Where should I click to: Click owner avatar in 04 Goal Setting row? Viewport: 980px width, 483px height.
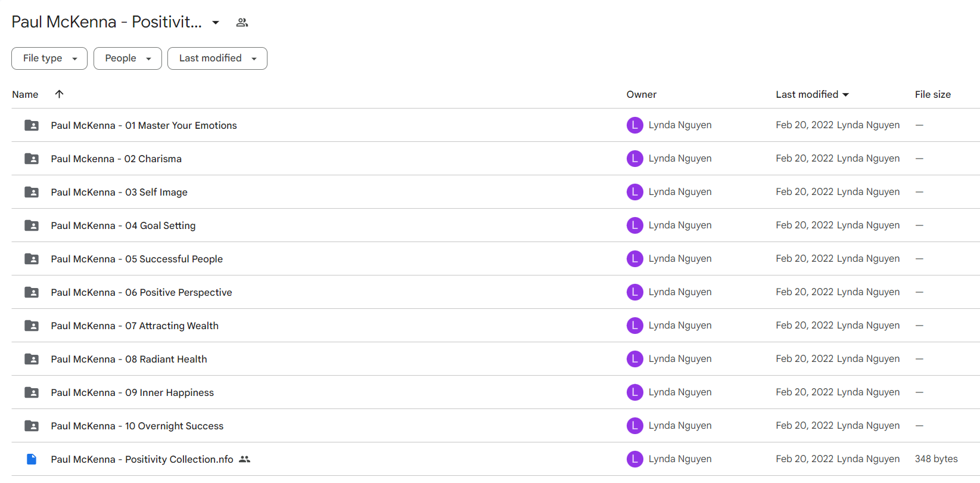pyautogui.click(x=635, y=225)
